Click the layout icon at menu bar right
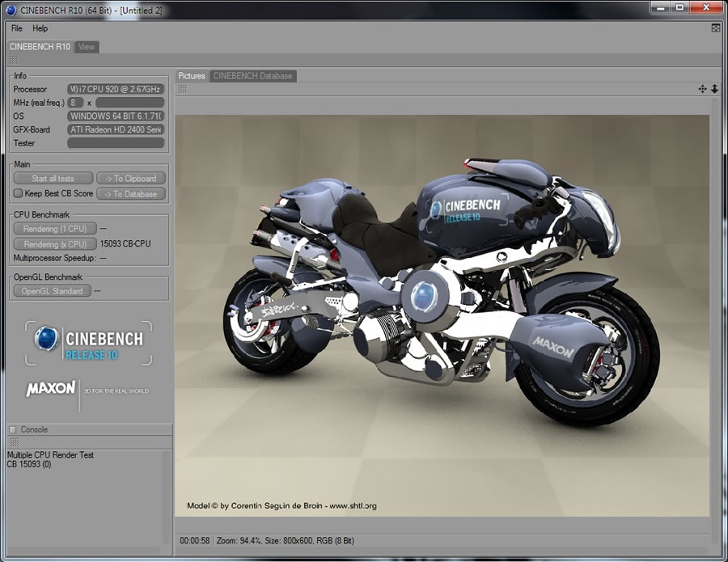728x562 pixels. pos(716,28)
